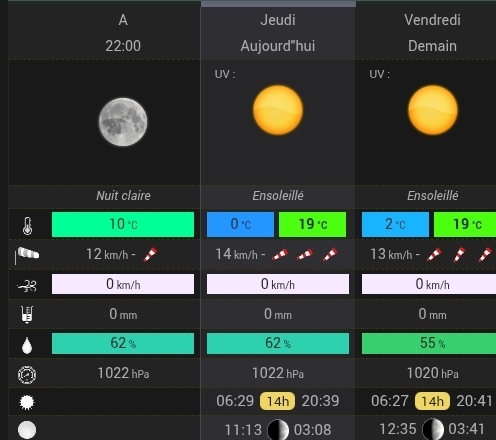Click the water drop humidity icon
The width and height of the screenshot is (496, 440).
pyautogui.click(x=27, y=345)
